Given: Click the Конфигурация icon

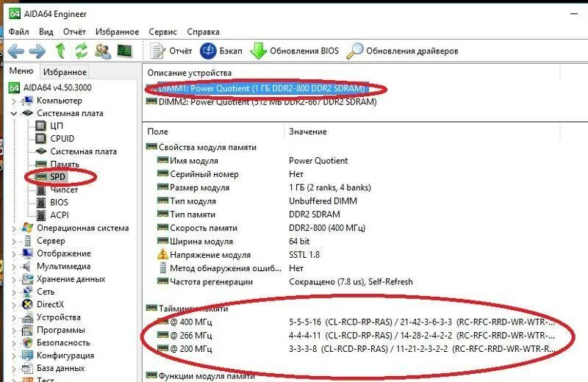Looking at the screenshot, I should (x=27, y=356).
